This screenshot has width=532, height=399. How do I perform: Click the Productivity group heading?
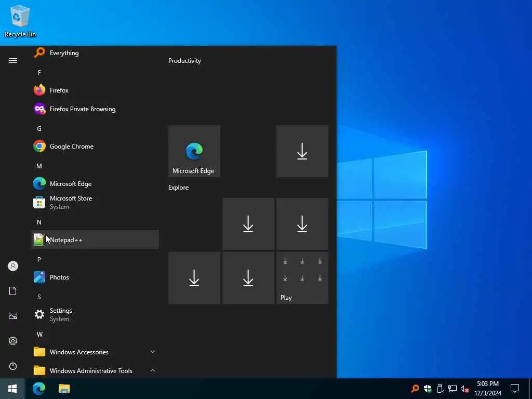(184, 61)
